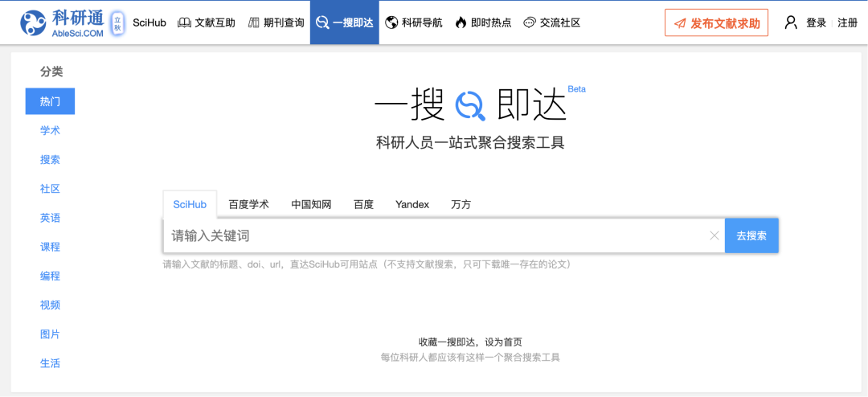Viewport: 868px width, 397px height.
Task: Select the 视频 category
Action: point(50,305)
